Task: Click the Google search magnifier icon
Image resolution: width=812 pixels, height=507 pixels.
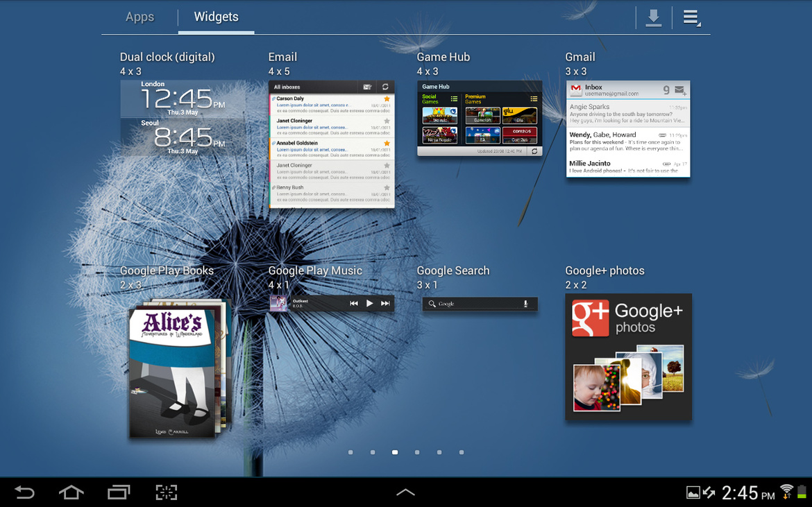Action: click(432, 304)
